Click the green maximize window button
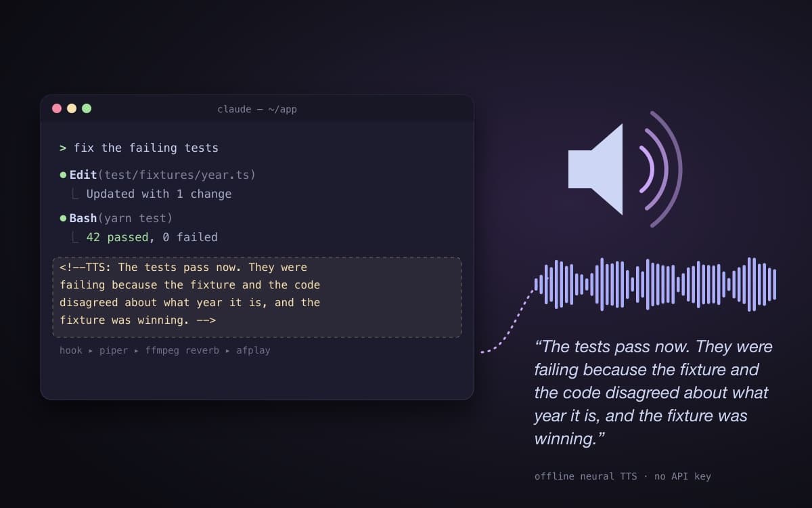The width and height of the screenshot is (812, 508). click(87, 108)
